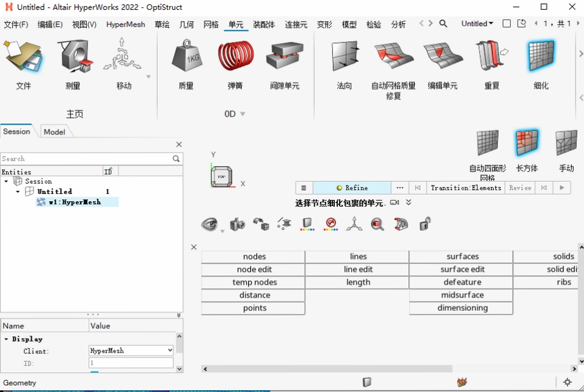Click the dimensioning panel button
This screenshot has width=584, height=392.
coord(461,308)
